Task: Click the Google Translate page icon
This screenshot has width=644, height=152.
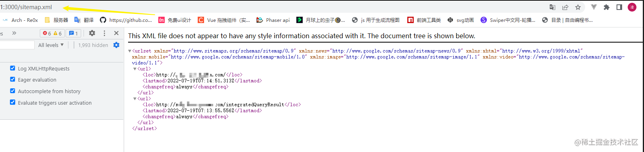Action: click(x=553, y=7)
